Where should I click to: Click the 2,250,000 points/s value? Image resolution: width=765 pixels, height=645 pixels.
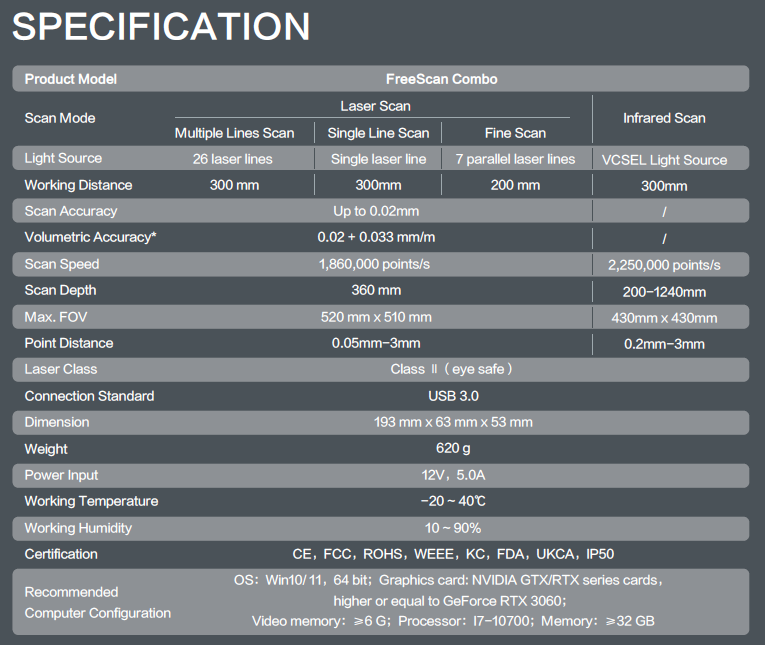point(664,265)
